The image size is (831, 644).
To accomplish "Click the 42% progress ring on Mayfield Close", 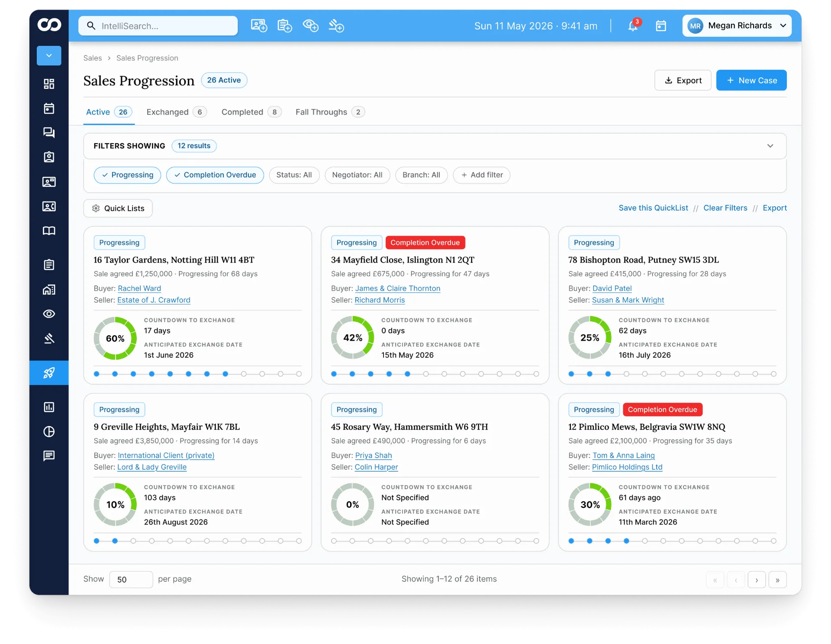I will [x=353, y=338].
